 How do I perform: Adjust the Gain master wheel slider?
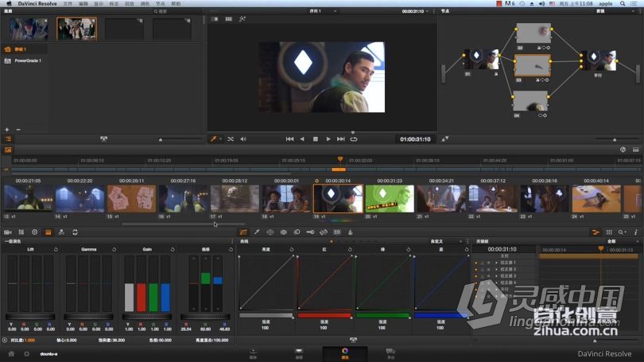pyautogui.click(x=146, y=317)
